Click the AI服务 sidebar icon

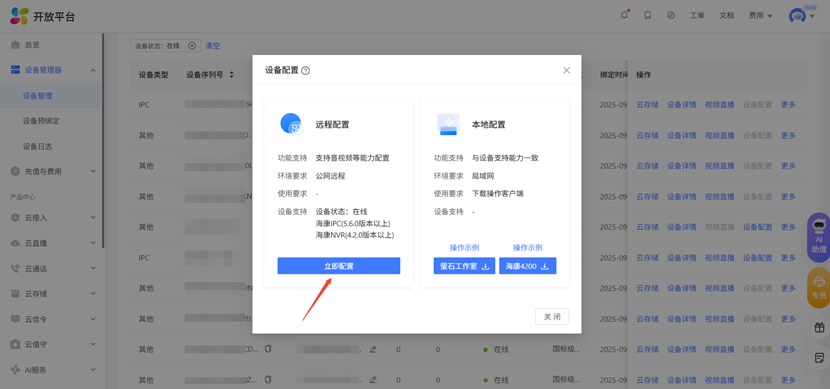click(15, 370)
